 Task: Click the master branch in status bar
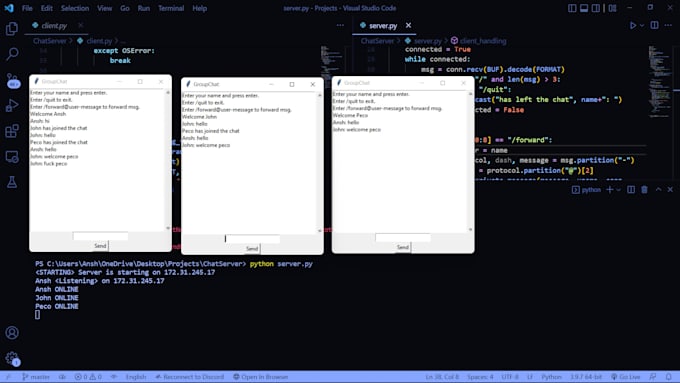click(x=36, y=376)
